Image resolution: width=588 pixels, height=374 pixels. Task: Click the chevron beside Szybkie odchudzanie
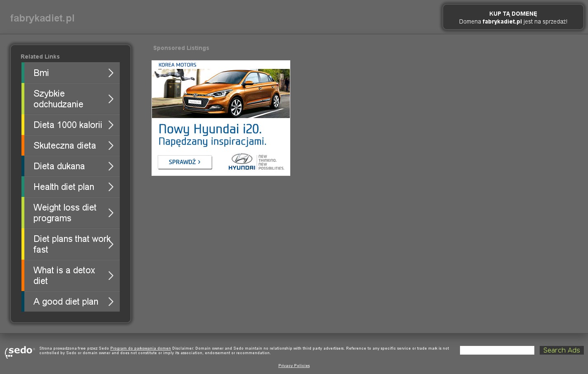111,99
